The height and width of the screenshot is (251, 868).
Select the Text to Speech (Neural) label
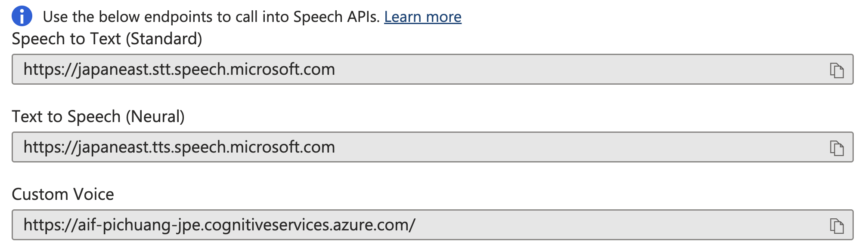pyautogui.click(x=98, y=117)
